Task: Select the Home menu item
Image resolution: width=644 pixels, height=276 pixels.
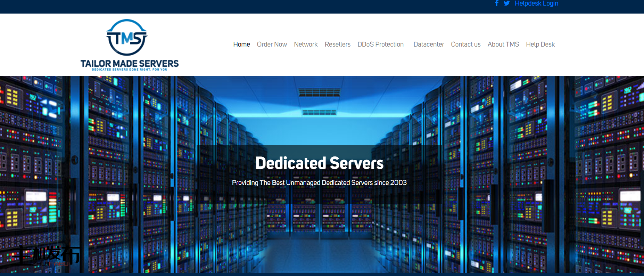Action: click(241, 44)
